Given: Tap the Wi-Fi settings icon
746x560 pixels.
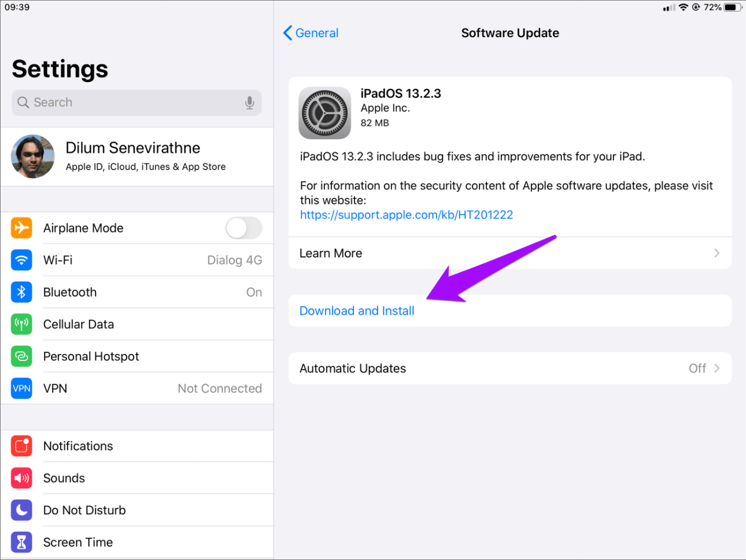Looking at the screenshot, I should click(x=21, y=260).
